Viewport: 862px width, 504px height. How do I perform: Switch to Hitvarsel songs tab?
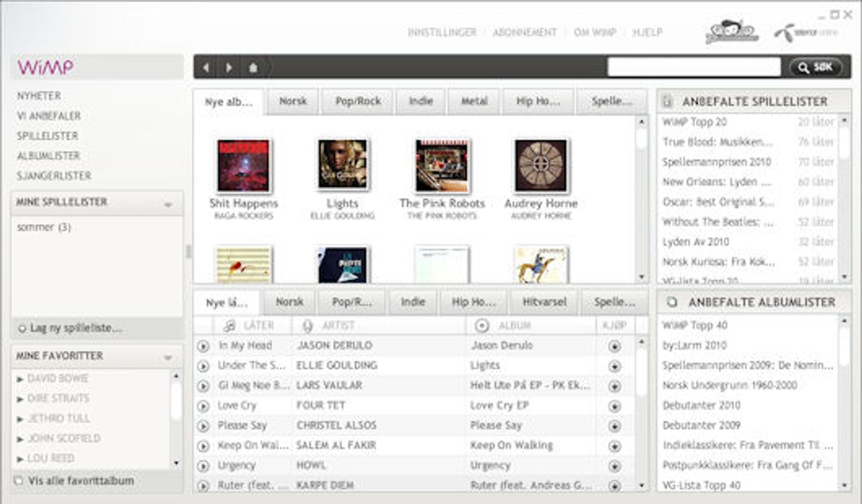point(544,302)
